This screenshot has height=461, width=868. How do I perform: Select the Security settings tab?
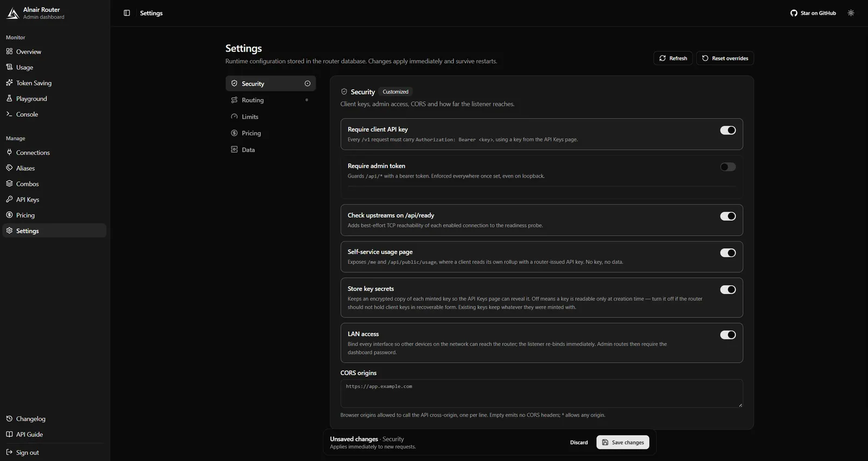(271, 84)
